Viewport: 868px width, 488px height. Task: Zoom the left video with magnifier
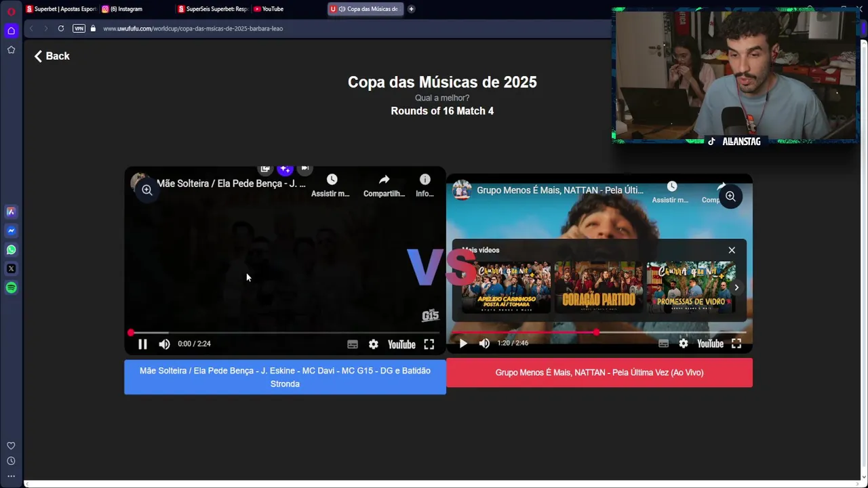(x=146, y=190)
